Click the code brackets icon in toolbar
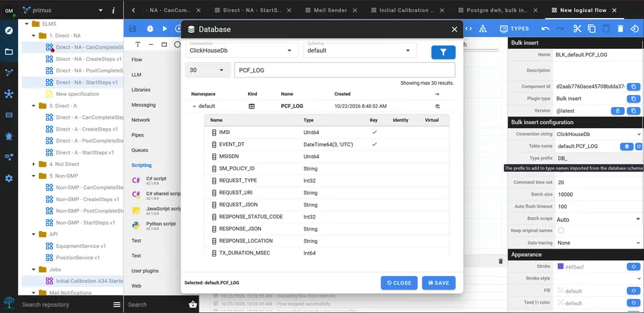 click(468, 29)
